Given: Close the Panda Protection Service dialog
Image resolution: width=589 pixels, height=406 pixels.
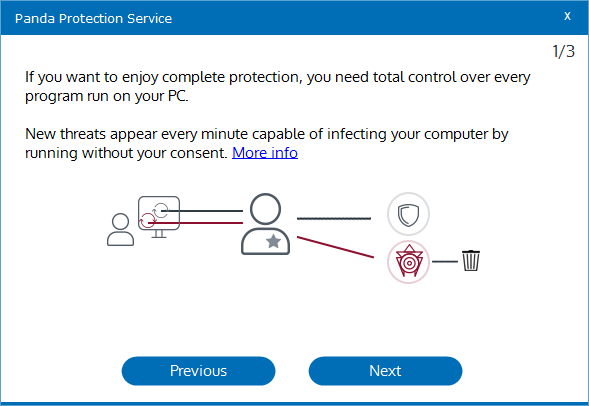Looking at the screenshot, I should 567,16.
